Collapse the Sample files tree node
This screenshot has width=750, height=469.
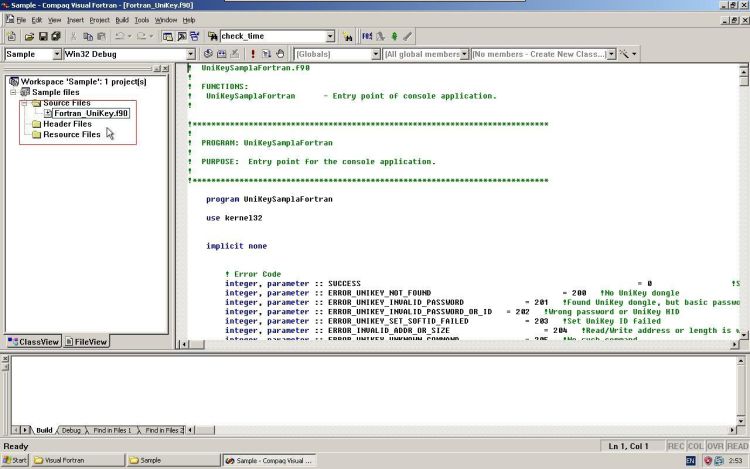(x=13, y=92)
